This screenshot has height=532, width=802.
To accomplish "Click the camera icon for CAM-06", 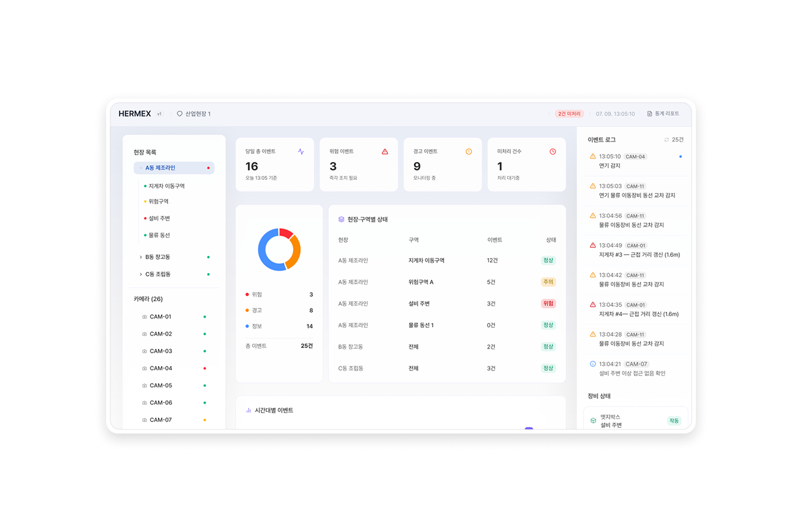I will (144, 403).
